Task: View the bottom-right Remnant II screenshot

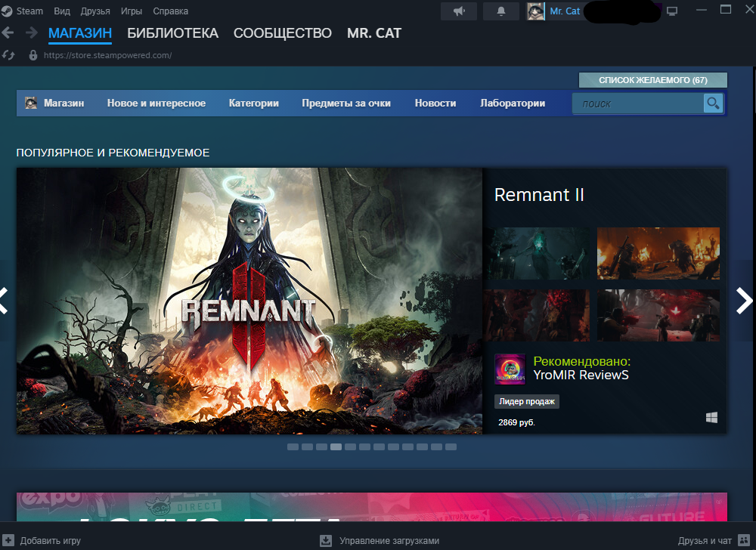Action: pos(658,315)
